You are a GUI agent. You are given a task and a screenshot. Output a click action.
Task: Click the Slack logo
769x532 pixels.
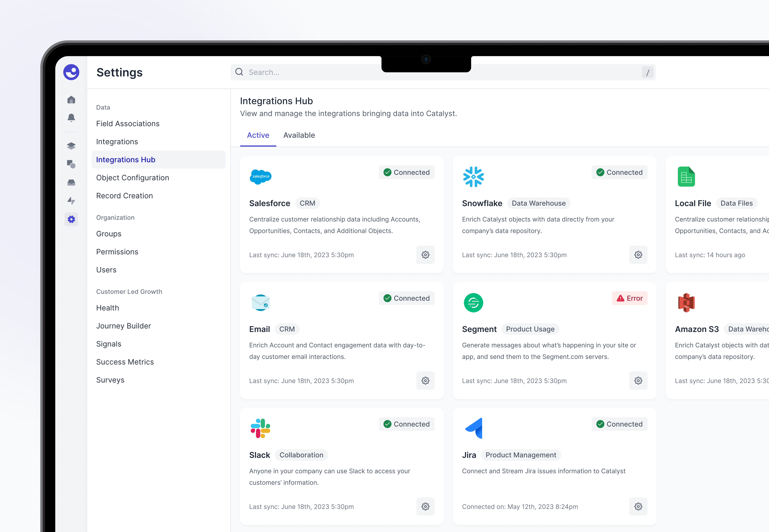pos(260,428)
